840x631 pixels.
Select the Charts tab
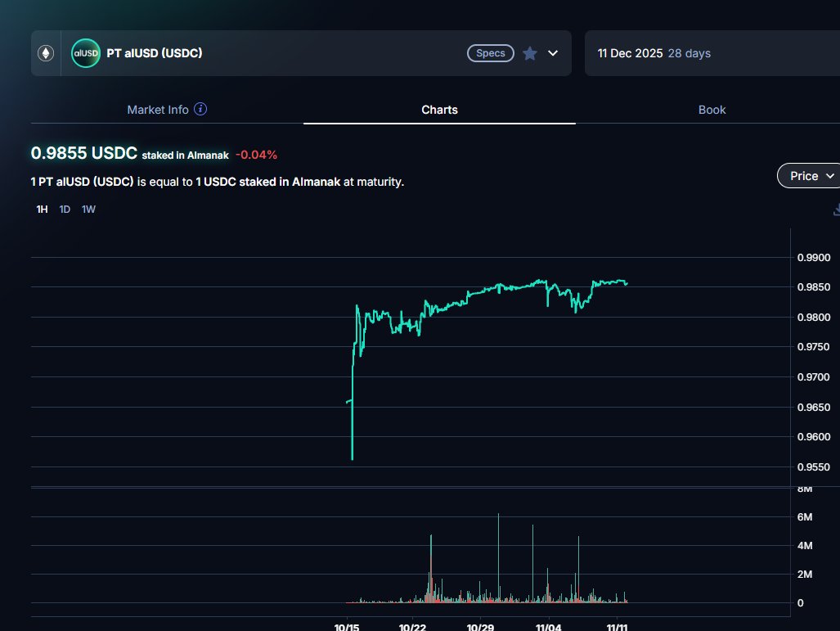click(x=439, y=110)
